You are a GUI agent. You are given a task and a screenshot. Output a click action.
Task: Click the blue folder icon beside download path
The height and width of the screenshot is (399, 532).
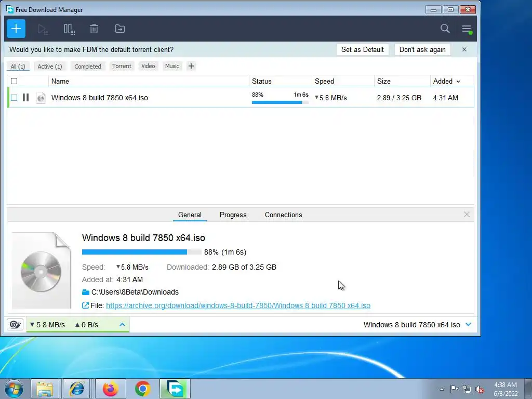[86, 292]
